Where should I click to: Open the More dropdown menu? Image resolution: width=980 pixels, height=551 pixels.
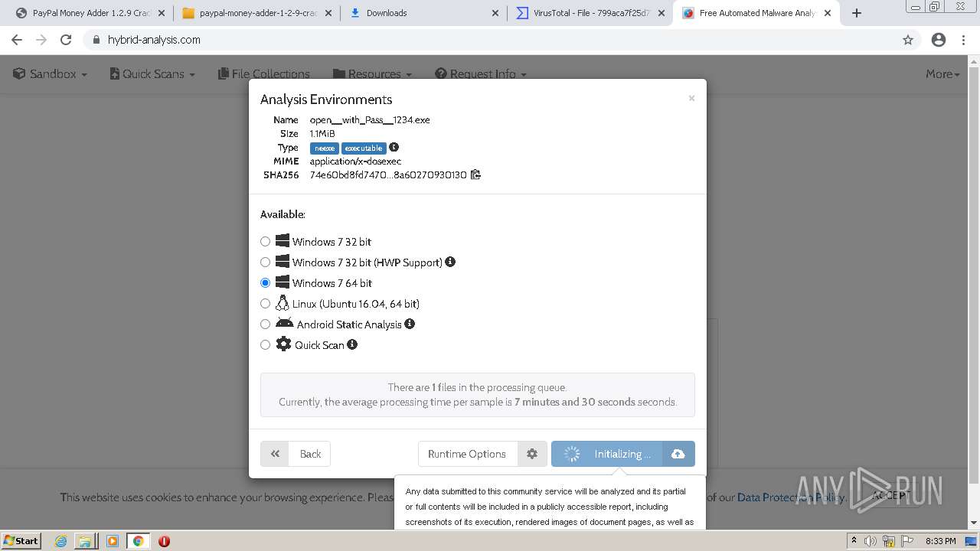click(x=942, y=73)
